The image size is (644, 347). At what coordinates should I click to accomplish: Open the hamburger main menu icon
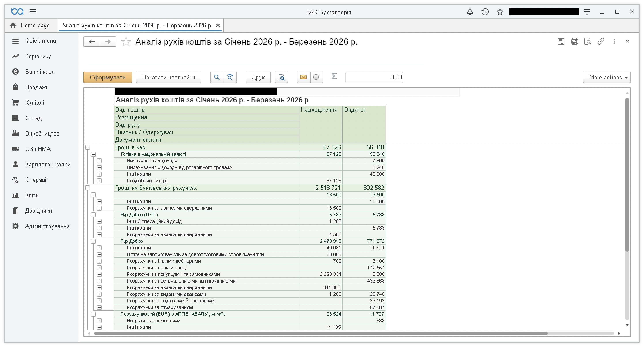[x=33, y=12]
